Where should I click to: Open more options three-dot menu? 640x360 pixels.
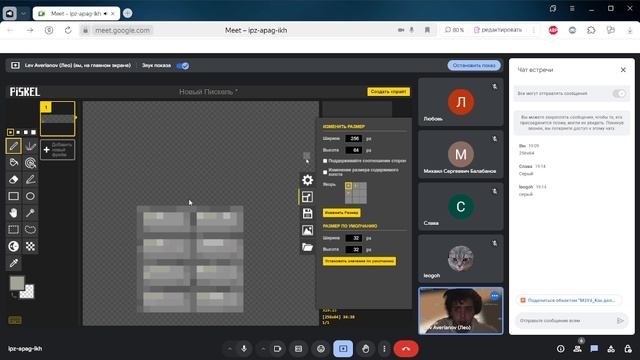384,349
